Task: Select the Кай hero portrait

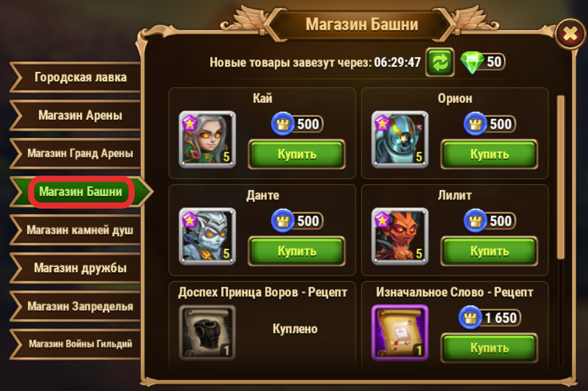Action: pos(207,139)
